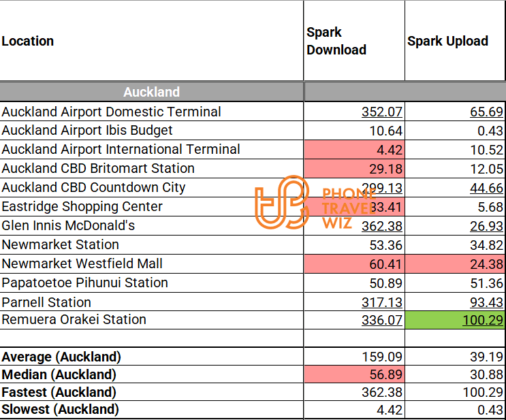This screenshot has height=420, width=506.
Task: Select the Slowest (Auckland) row label
Action: point(60,410)
